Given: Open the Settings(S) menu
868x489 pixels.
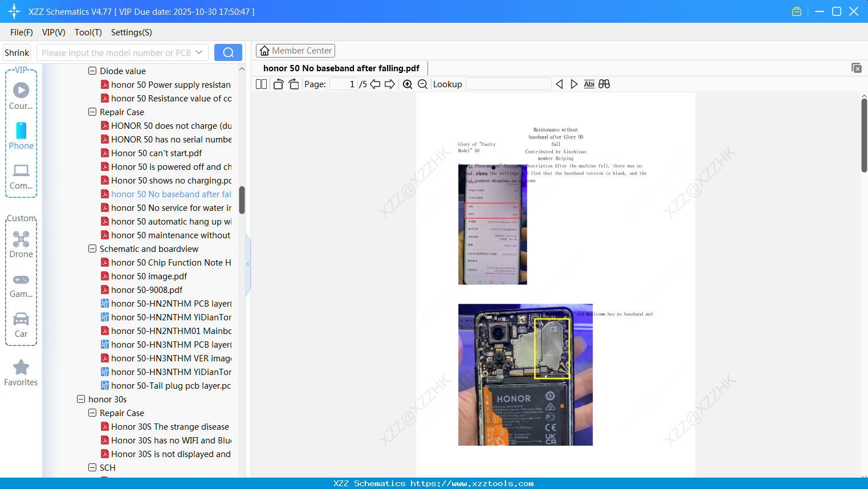Looking at the screenshot, I should pos(132,32).
